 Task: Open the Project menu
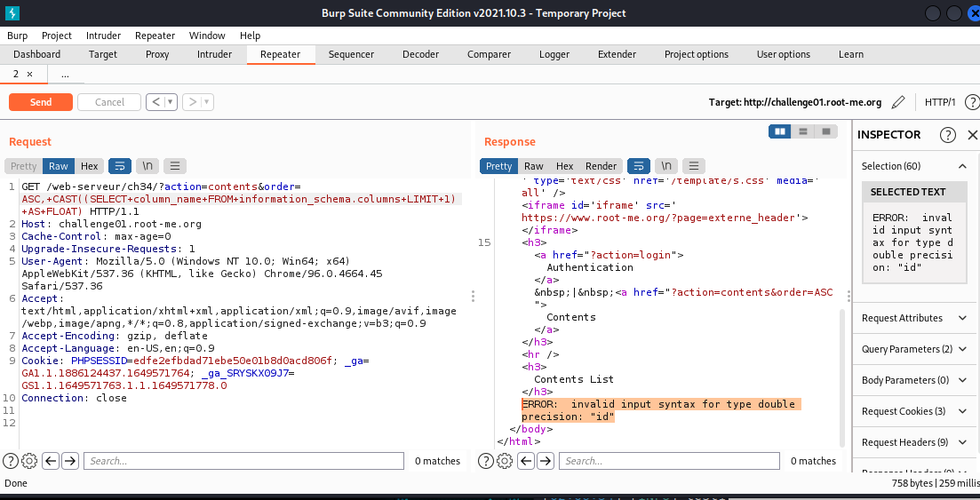(57, 36)
